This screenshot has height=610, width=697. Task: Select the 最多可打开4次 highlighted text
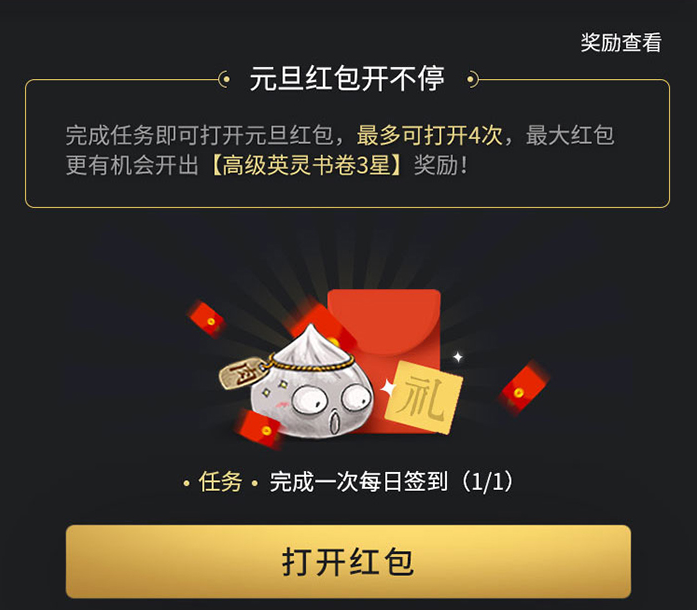click(x=429, y=135)
